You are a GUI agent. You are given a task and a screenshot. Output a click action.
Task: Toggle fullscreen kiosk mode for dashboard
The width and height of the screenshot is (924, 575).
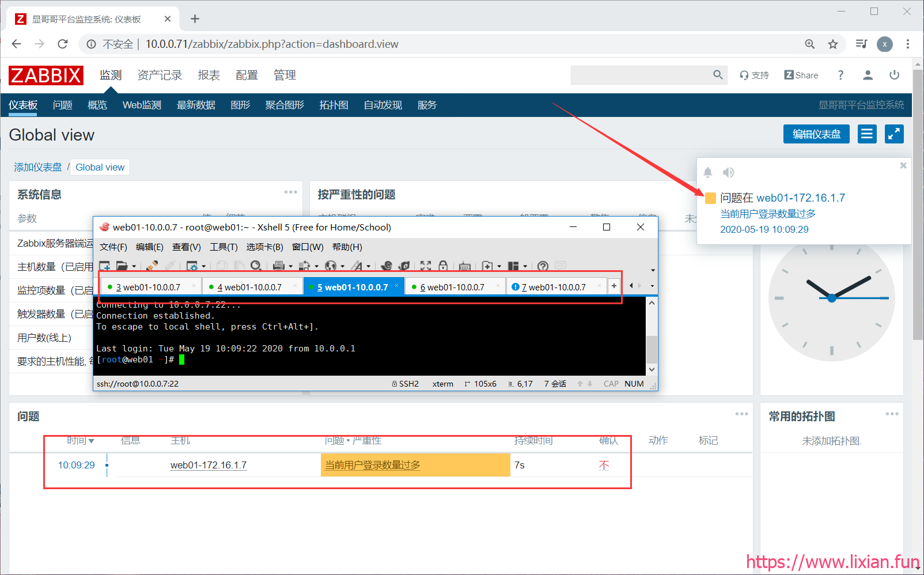pos(893,134)
